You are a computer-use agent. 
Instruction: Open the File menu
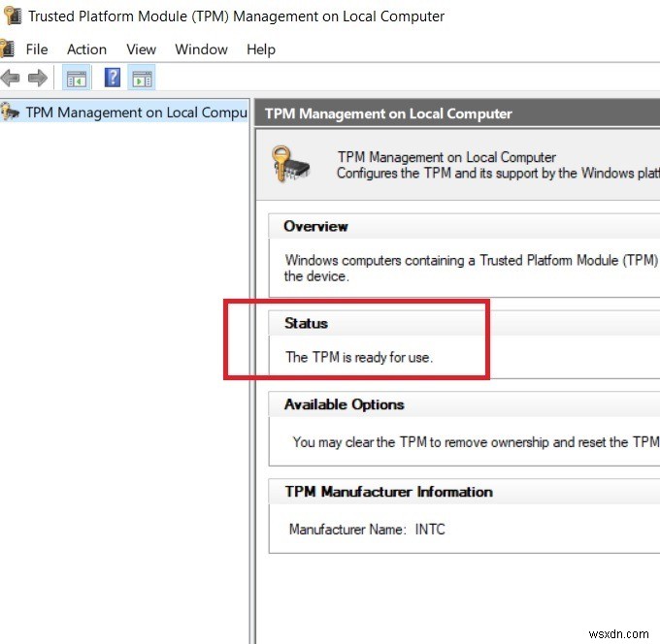click(37, 49)
